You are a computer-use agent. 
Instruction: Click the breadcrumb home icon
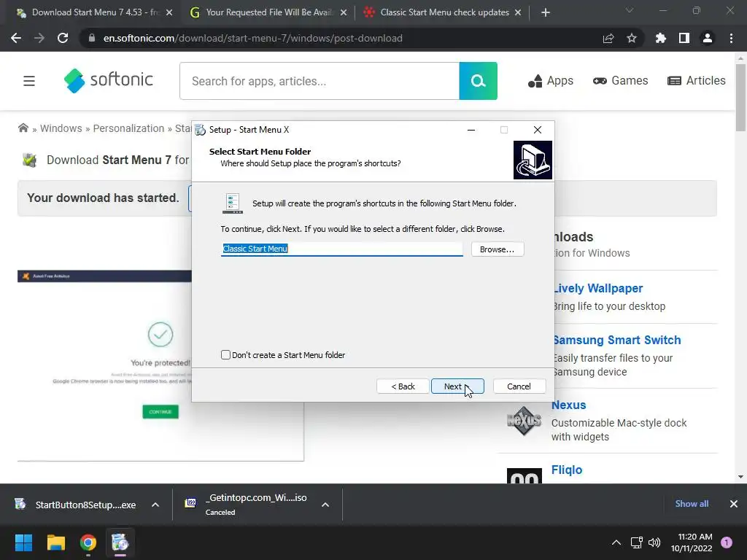[23, 128]
